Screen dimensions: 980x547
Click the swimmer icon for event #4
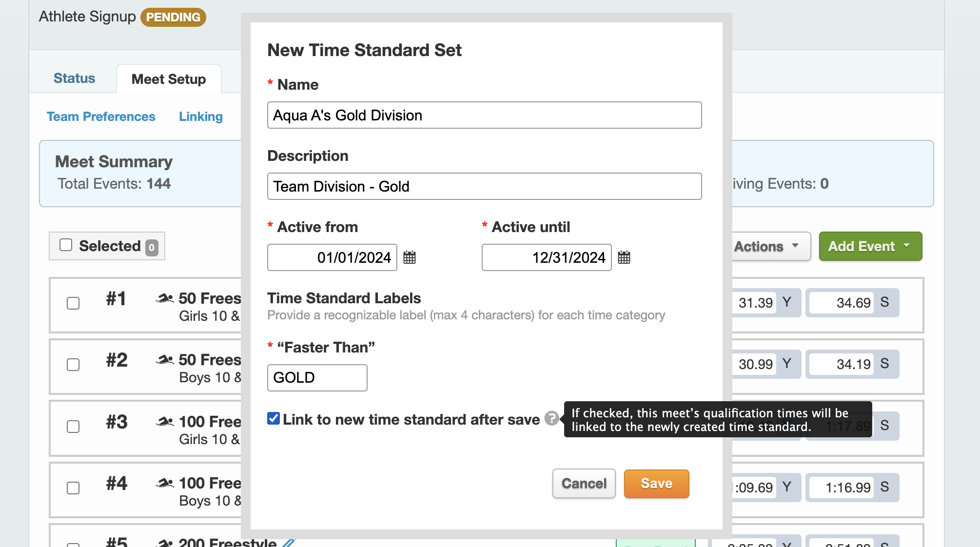coord(165,483)
